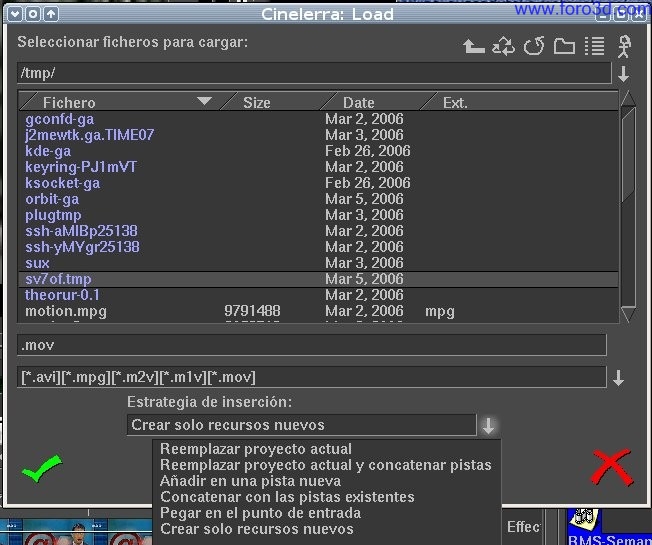The image size is (652, 545).
Task: Select 'Reemplazar proyecto actual' option
Action: click(256, 449)
